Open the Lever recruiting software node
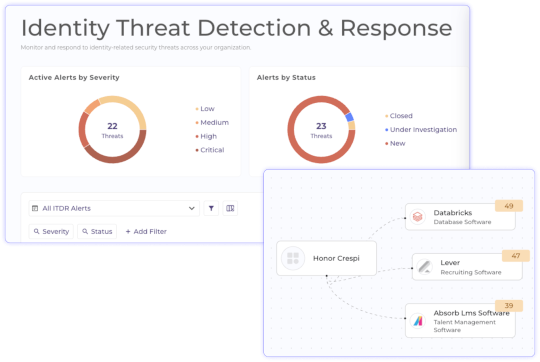Viewport: 540px width, 362px height. [467, 267]
